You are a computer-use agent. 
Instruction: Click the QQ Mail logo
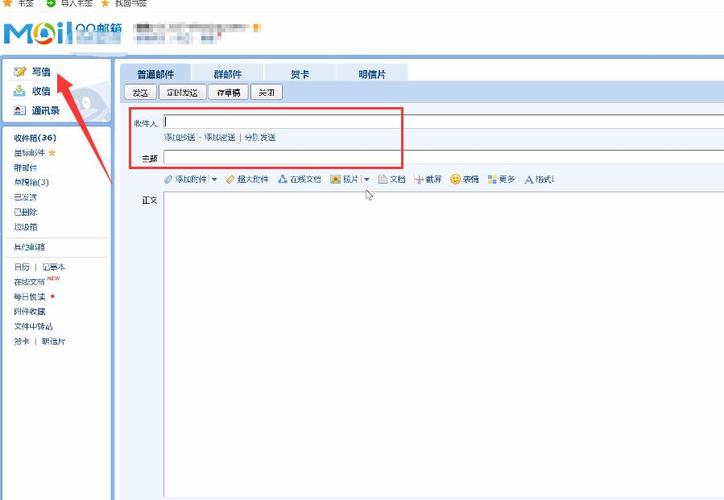(63, 32)
